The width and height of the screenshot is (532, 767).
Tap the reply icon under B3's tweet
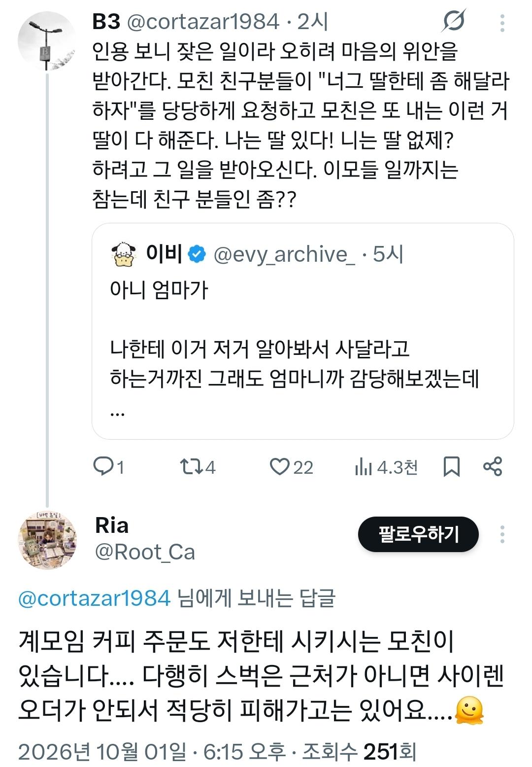click(x=104, y=466)
